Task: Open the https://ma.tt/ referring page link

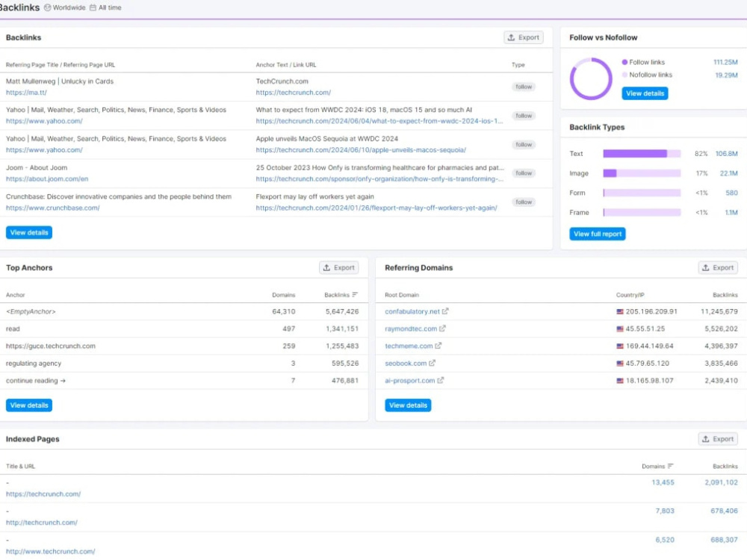Action: [26, 93]
